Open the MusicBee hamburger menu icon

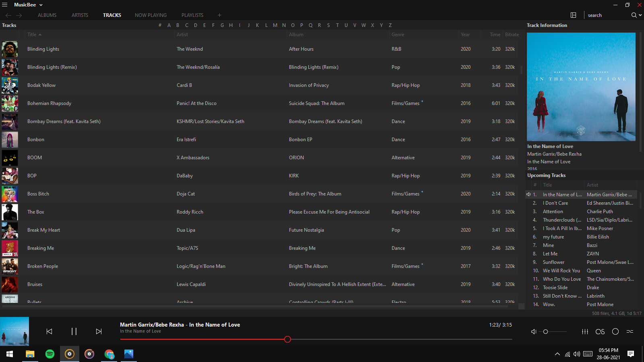5,5
